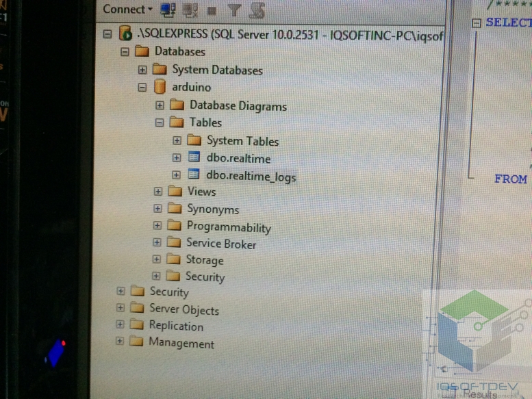Image resolution: width=532 pixels, height=399 pixels.
Task: Select the 'Database Diagrams' label
Action: pos(238,106)
